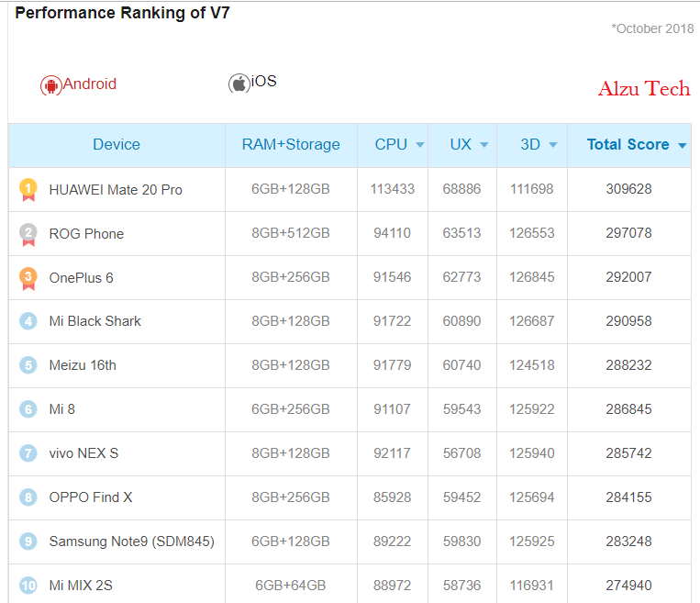This screenshot has width=700, height=603.
Task: Sort by the Total Score dropdown arrow
Action: (682, 145)
